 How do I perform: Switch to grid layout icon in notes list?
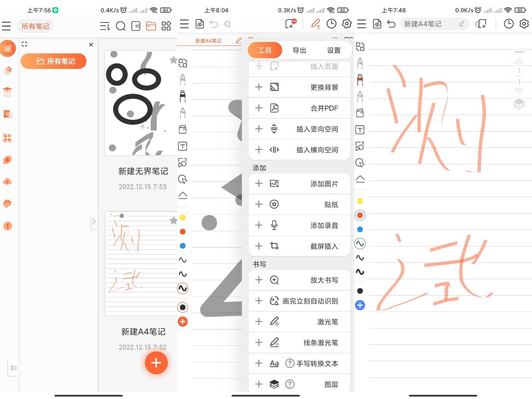pyautogui.click(x=166, y=26)
